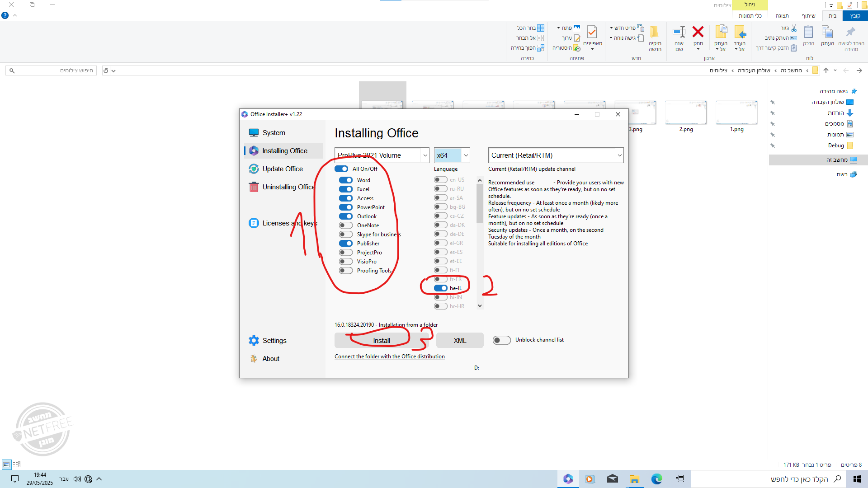Image resolution: width=868 pixels, height=488 pixels.
Task: Expand address bar history dropdown chevron
Action: [113, 70]
